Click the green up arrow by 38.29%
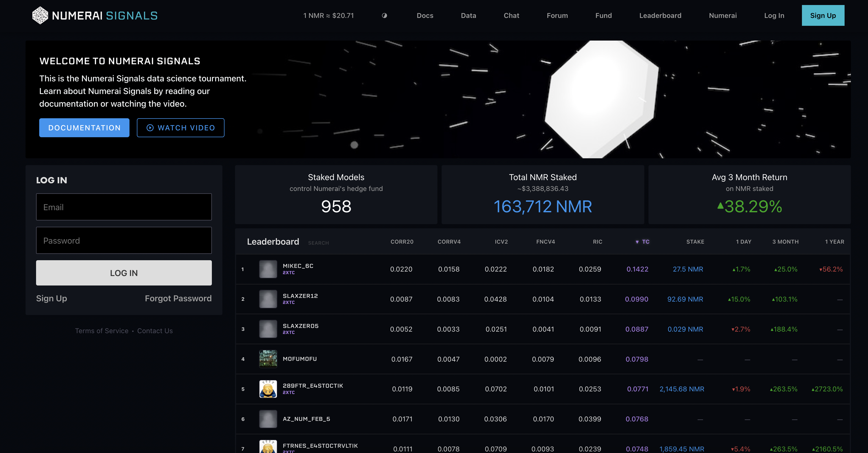868x453 pixels. tap(720, 205)
